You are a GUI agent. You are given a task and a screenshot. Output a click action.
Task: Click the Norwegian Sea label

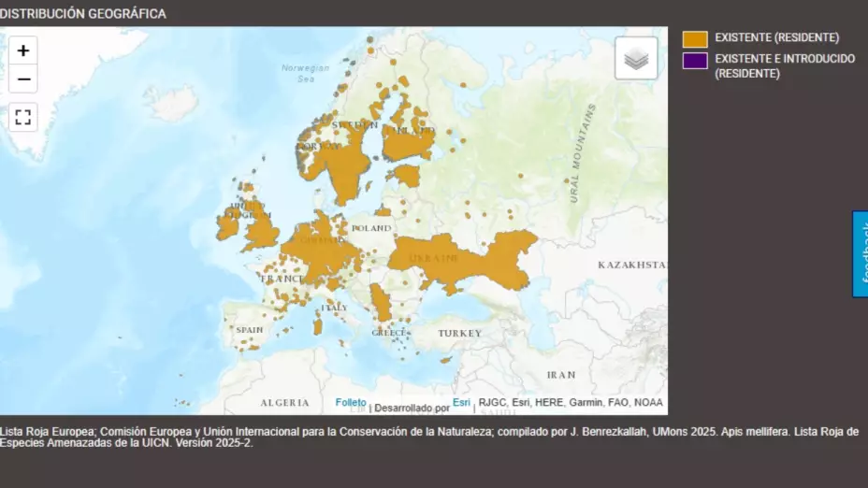click(x=305, y=73)
